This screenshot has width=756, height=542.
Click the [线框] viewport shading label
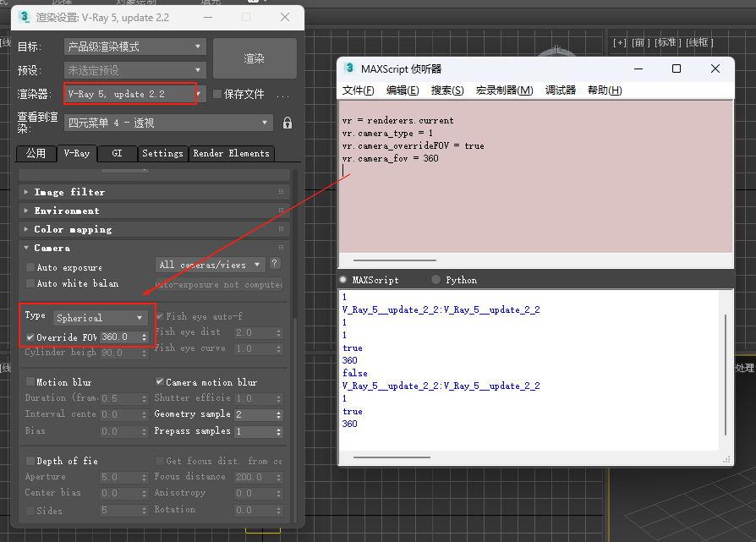point(699,42)
